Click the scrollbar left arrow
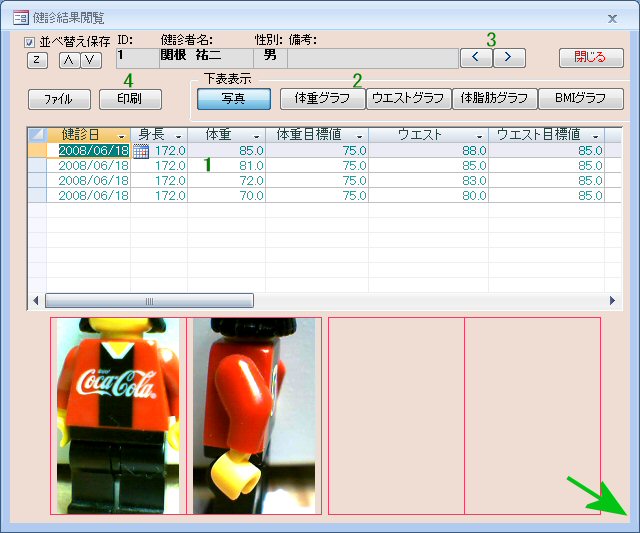Image resolution: width=640 pixels, height=533 pixels. pos(36,301)
